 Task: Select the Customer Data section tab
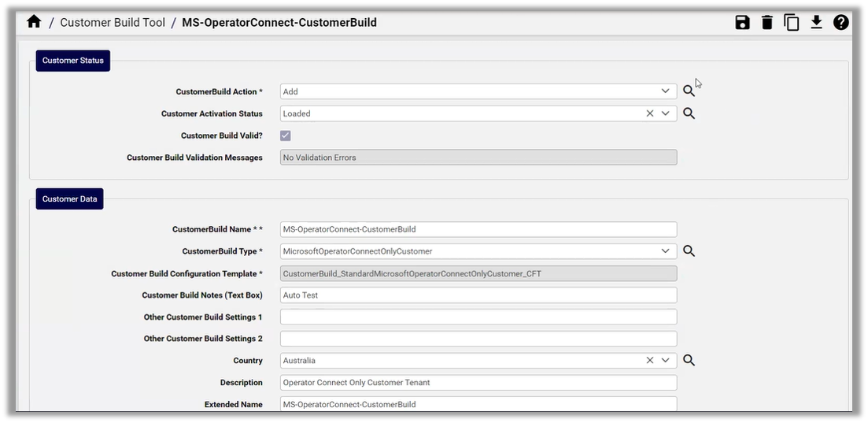(x=70, y=199)
